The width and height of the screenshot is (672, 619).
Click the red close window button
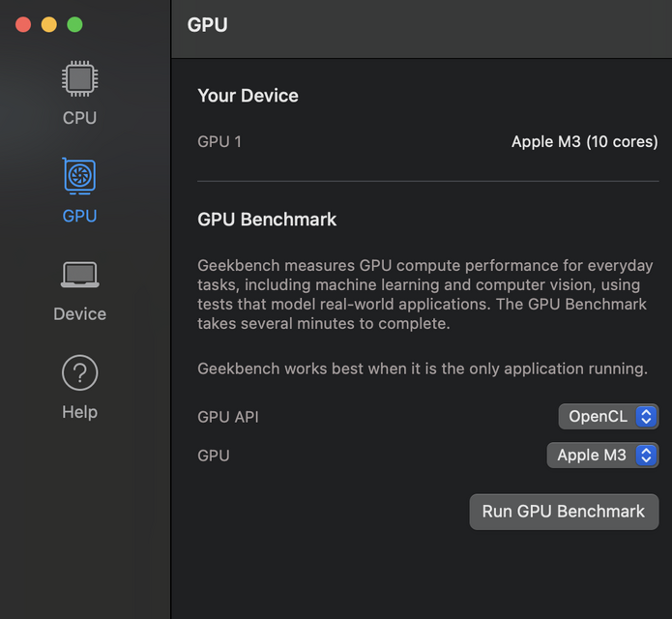[23, 24]
